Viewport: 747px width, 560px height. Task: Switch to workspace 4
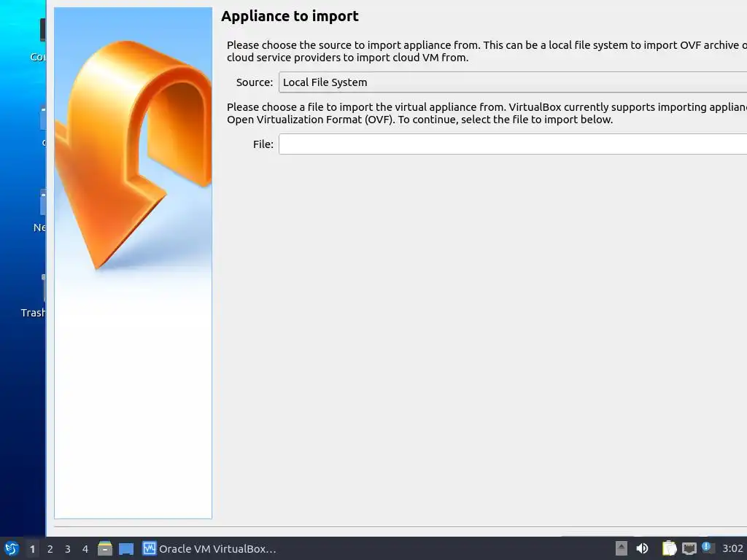coord(85,549)
